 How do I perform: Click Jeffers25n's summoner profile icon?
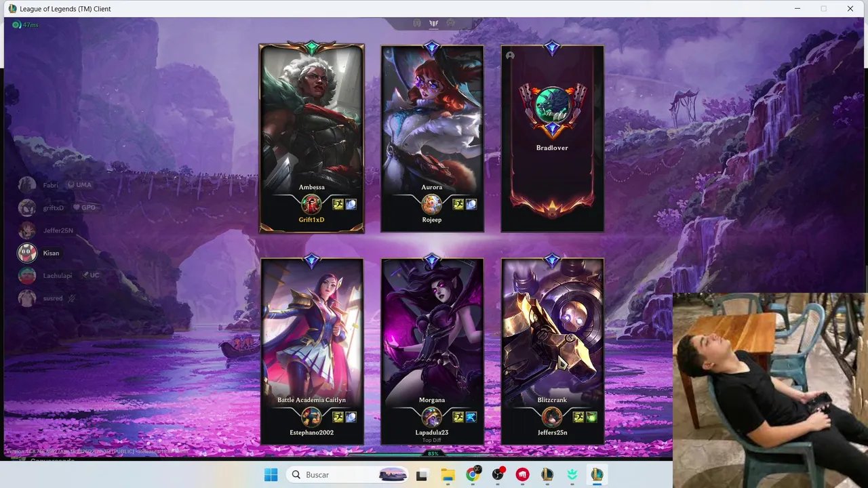click(x=552, y=417)
